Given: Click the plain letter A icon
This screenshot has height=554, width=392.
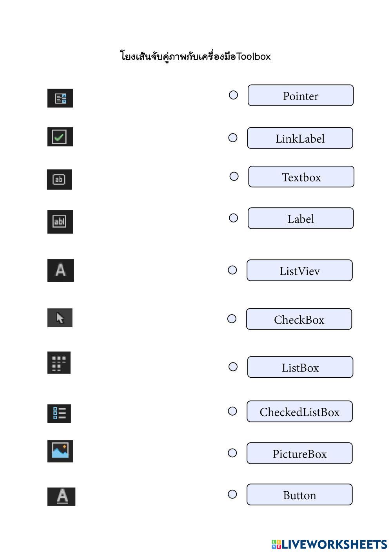Looking at the screenshot, I should (x=60, y=270).
